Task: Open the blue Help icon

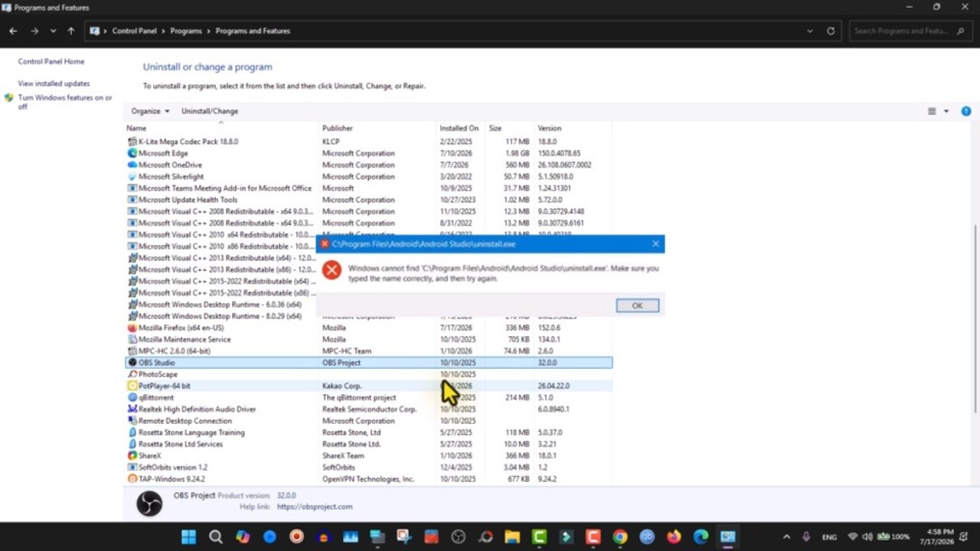Action: pyautogui.click(x=966, y=111)
